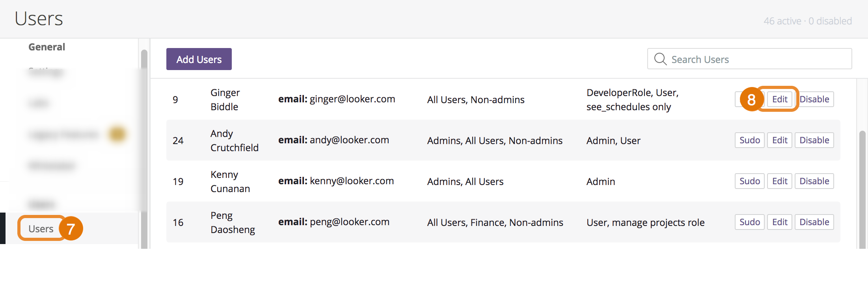Edit Peng Daosheng's user record
The width and height of the screenshot is (868, 285).
pyautogui.click(x=779, y=222)
